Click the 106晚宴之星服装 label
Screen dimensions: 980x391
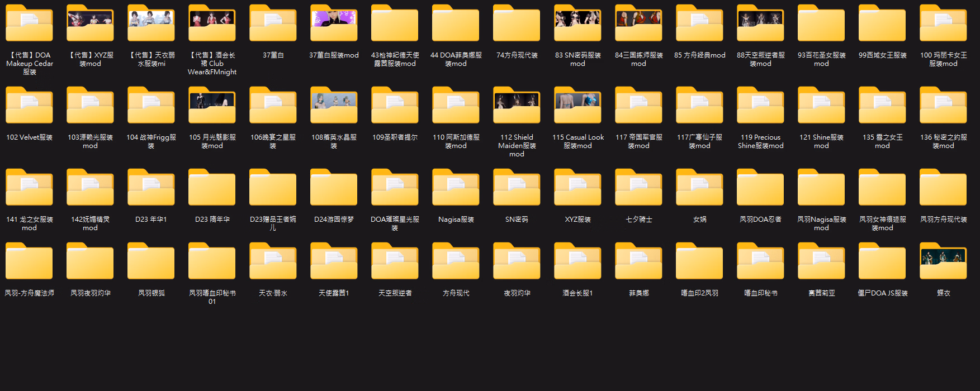click(273, 141)
